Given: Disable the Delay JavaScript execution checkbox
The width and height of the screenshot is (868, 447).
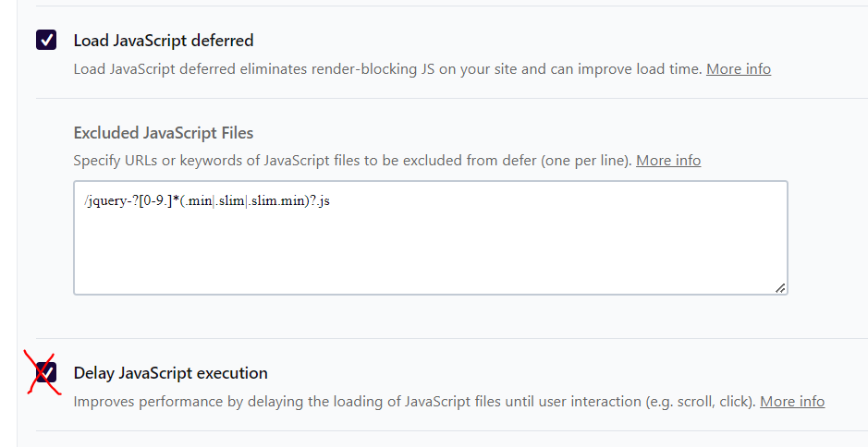Looking at the screenshot, I should pyautogui.click(x=46, y=373).
